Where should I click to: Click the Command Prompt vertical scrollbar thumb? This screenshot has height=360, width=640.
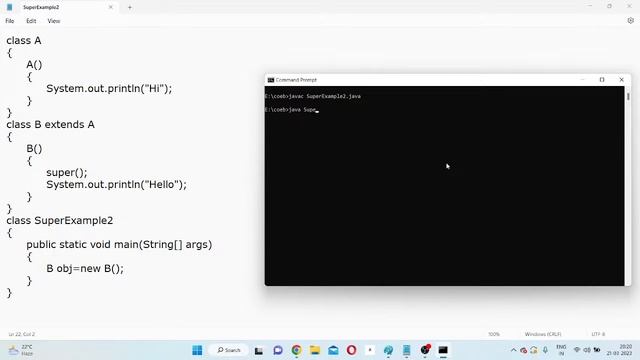pos(628,96)
